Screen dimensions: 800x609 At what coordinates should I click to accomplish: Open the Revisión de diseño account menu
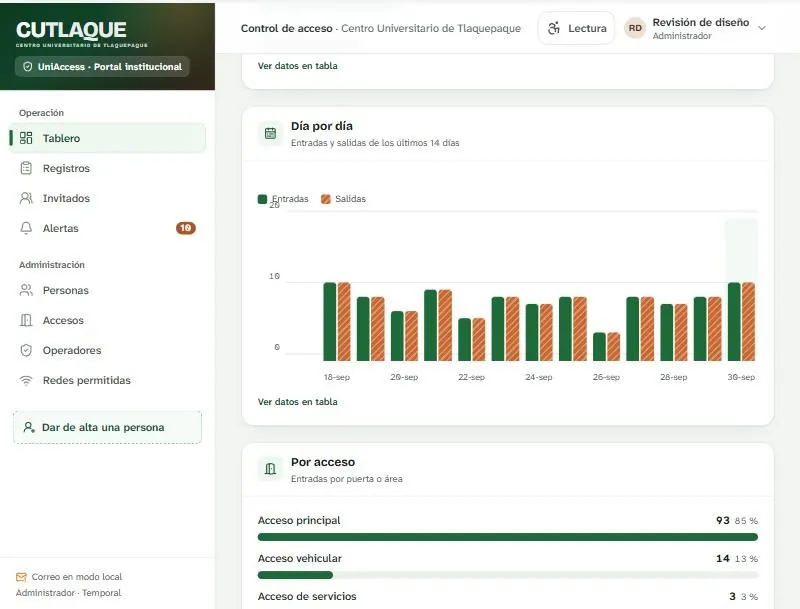(696, 28)
